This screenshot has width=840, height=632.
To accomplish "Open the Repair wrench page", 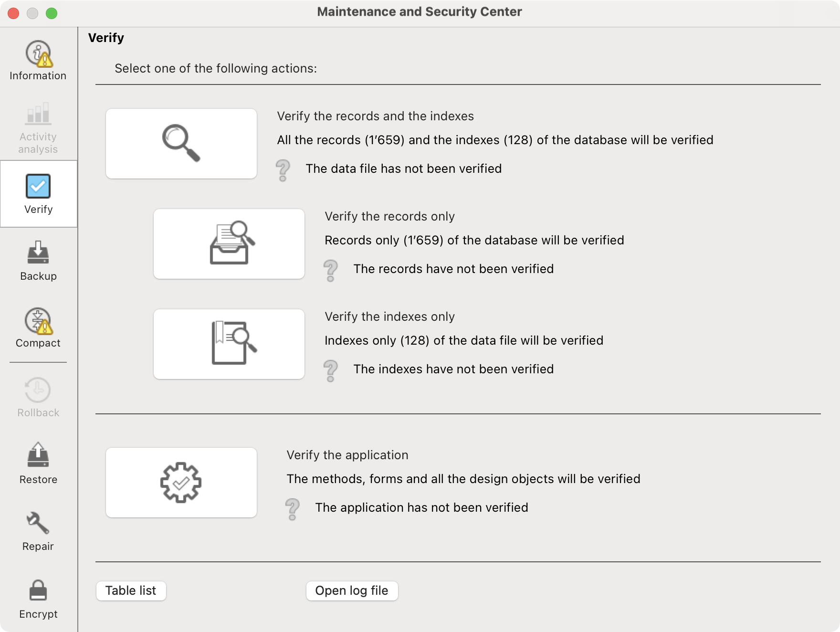I will click(38, 531).
